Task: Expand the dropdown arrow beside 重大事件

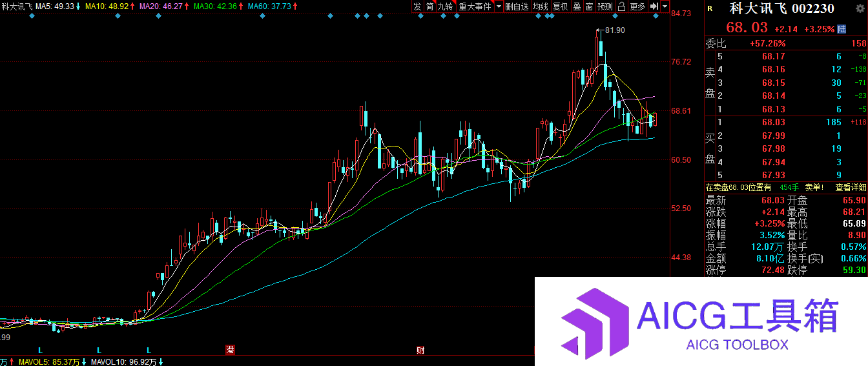Action: point(499,6)
